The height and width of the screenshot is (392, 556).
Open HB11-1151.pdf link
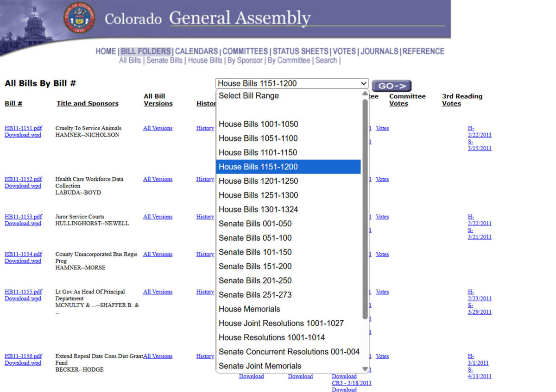pyautogui.click(x=23, y=128)
